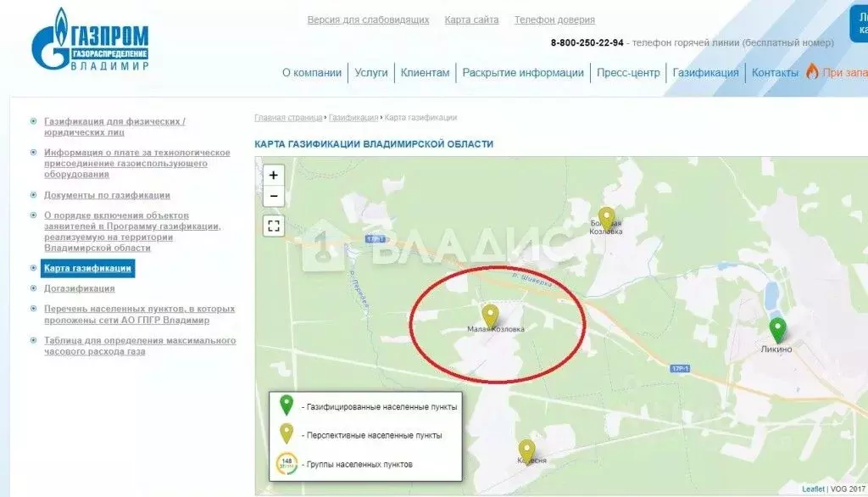The height and width of the screenshot is (497, 868).
Task: Zoom out on the map
Action: point(274,196)
